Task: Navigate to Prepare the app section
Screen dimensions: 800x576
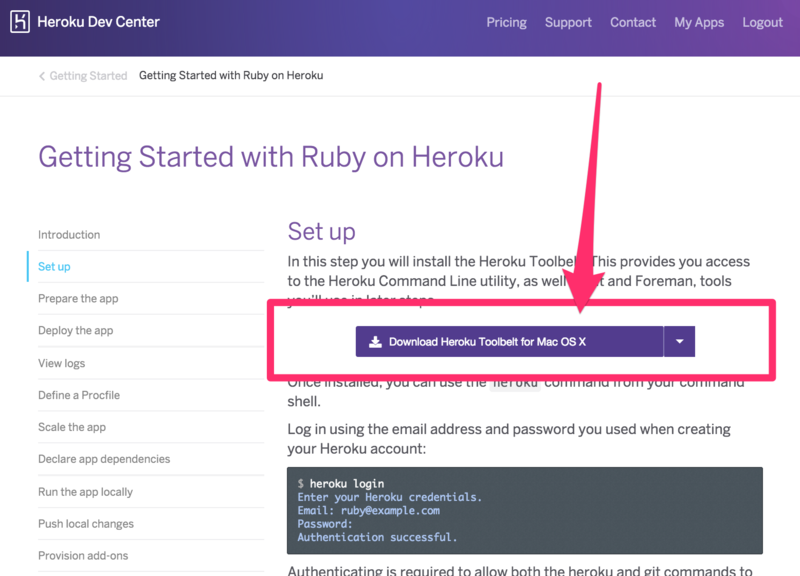Action: point(78,299)
